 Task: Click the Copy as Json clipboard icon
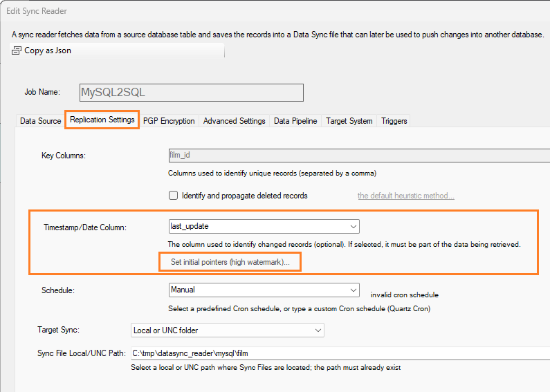[x=17, y=50]
